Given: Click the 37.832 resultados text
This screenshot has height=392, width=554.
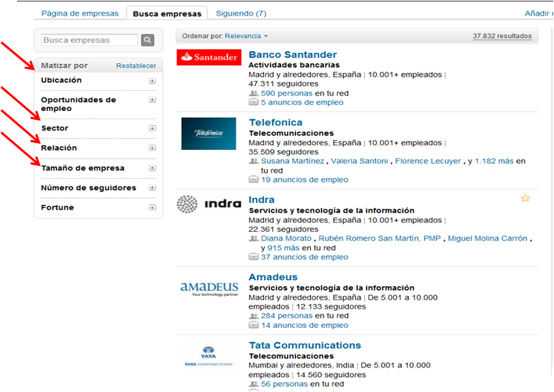Looking at the screenshot, I should pos(502,36).
